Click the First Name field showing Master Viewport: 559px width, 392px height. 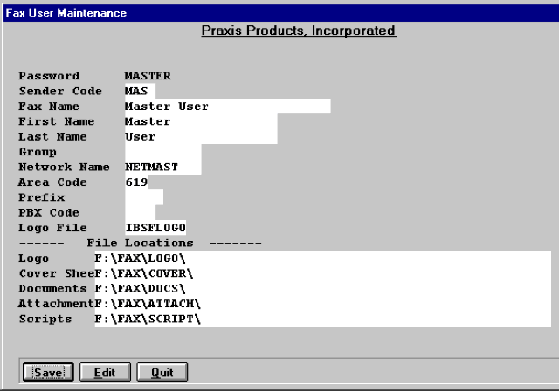(x=201, y=121)
